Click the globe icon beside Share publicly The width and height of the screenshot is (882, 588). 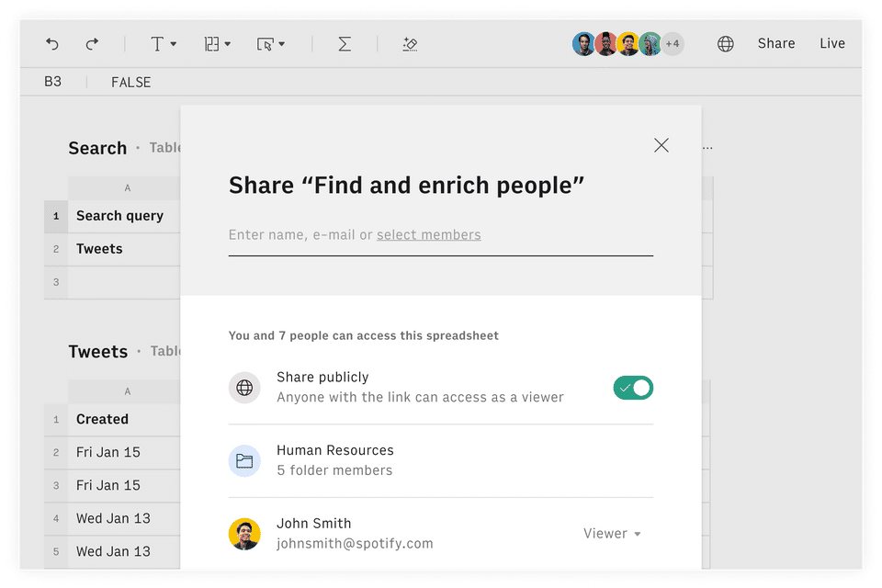[x=244, y=388]
